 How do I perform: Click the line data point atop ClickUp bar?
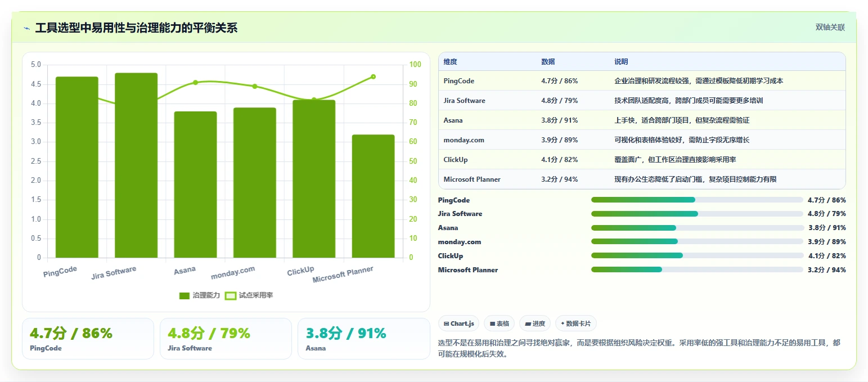tap(314, 100)
